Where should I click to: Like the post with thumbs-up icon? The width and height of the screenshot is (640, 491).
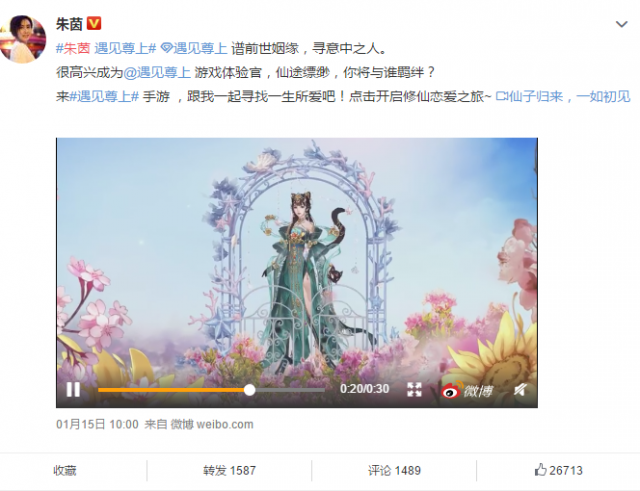(558, 470)
